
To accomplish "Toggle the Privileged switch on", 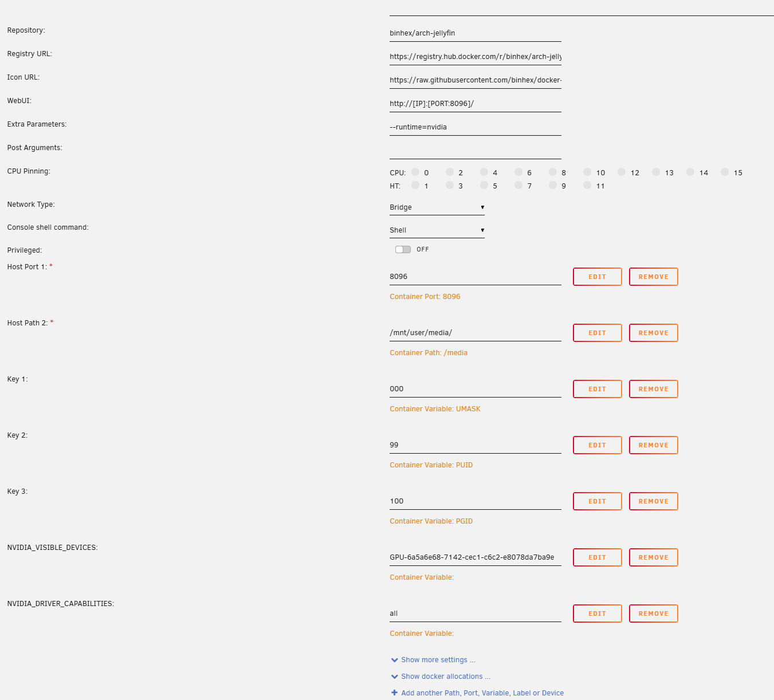I will 403,249.
